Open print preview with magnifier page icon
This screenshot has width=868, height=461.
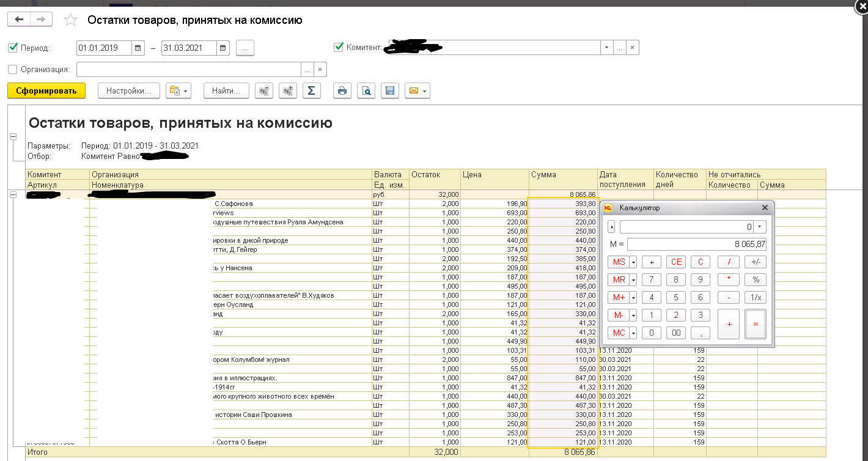[x=366, y=91]
